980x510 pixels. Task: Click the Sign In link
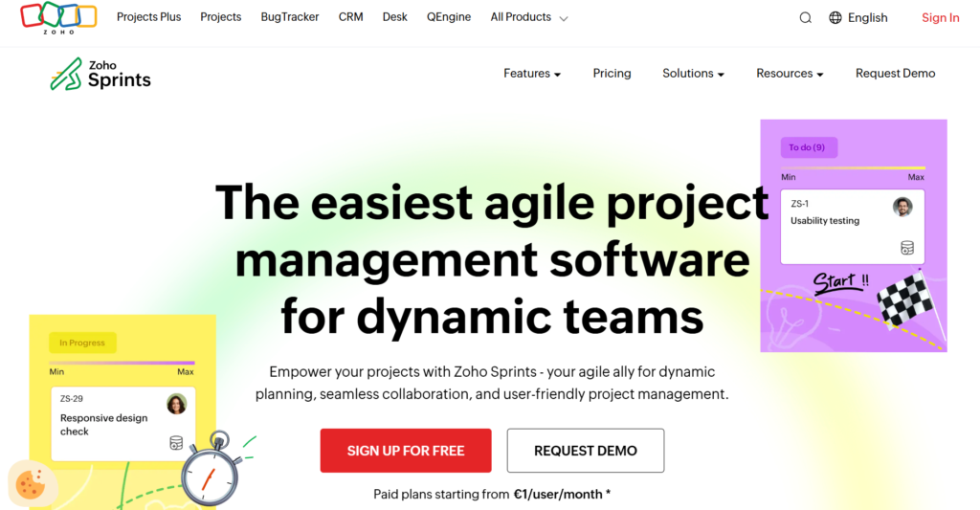940,17
